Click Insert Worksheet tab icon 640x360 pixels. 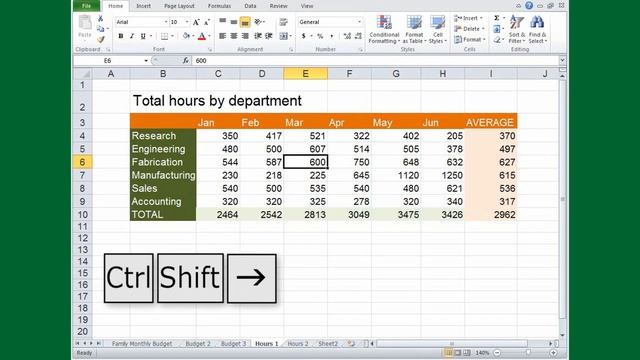point(351,344)
